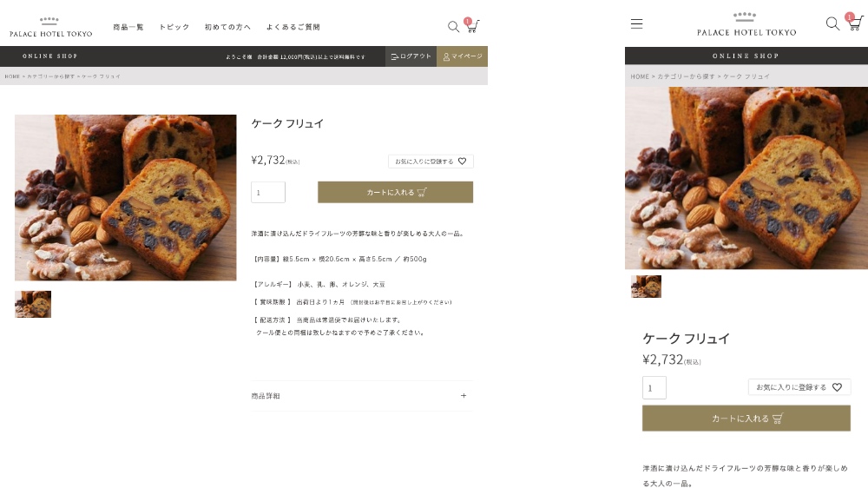The width and height of the screenshot is (868, 488).
Task: Tap the search icon in the mobile header
Action: click(832, 23)
